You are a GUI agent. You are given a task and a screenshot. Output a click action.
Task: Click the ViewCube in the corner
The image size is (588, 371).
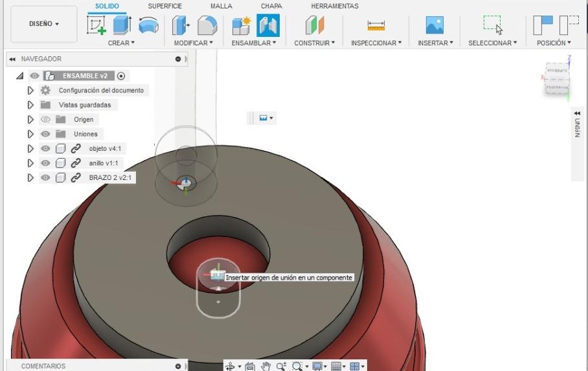558,79
